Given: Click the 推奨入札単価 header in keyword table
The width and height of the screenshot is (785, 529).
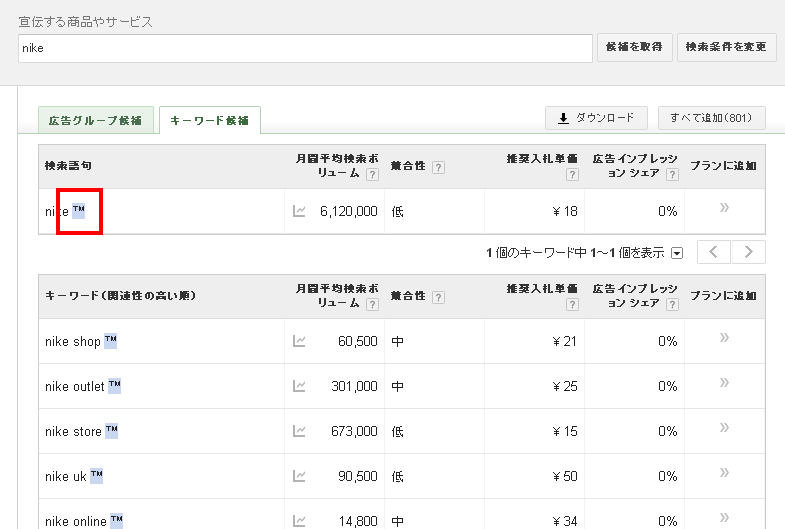Looking at the screenshot, I should click(x=542, y=289).
